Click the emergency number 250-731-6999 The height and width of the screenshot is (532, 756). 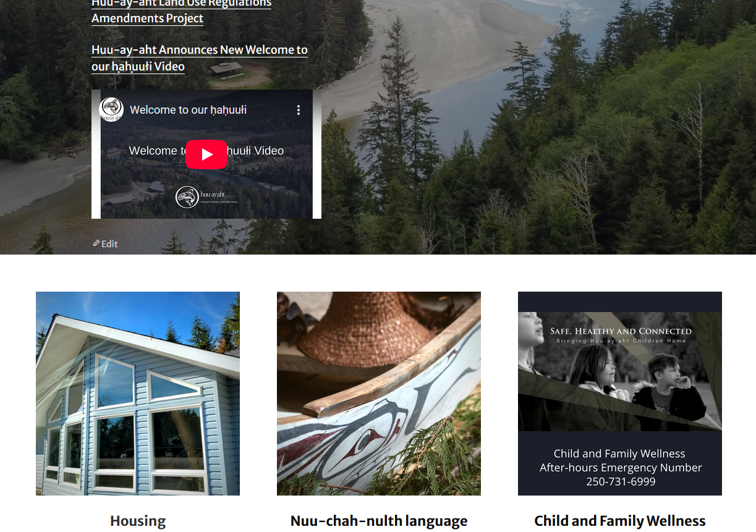coord(621,481)
